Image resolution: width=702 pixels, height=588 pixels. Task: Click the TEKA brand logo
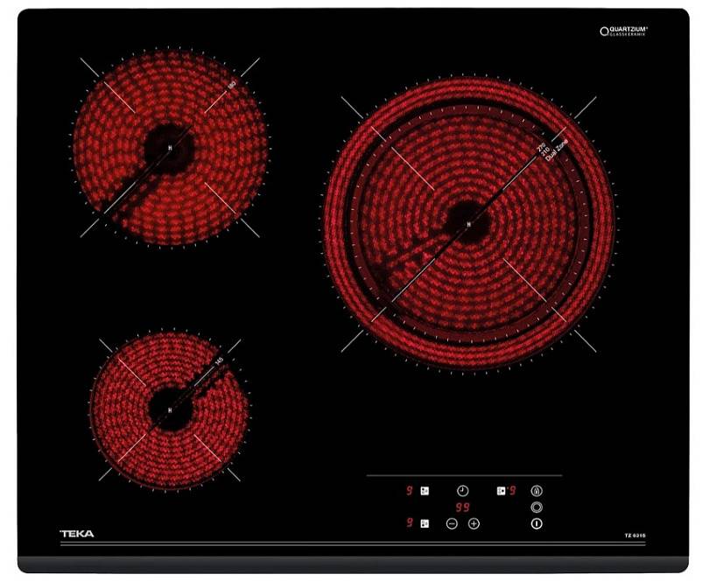pos(76,534)
